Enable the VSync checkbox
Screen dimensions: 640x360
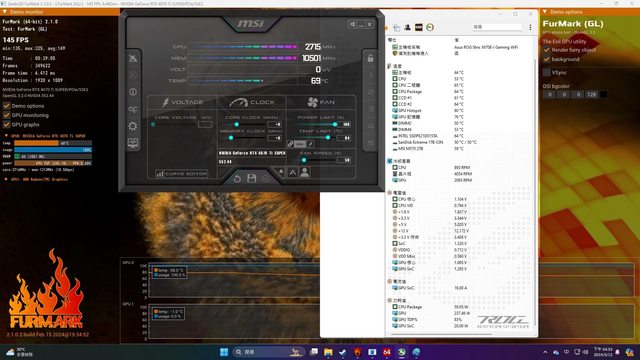(547, 73)
